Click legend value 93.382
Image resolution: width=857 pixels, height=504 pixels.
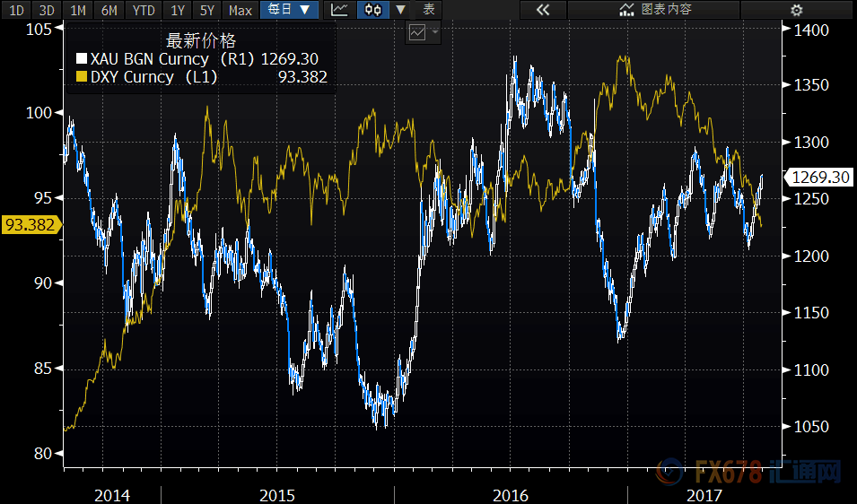302,77
